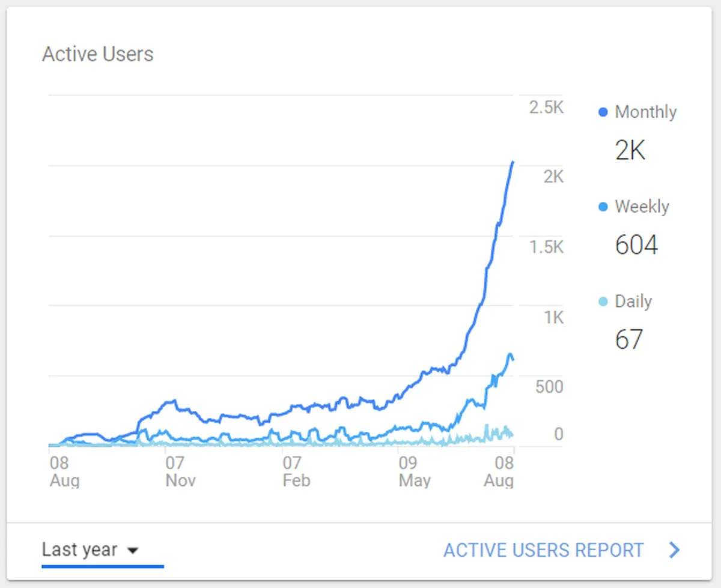
Task: Toggle the Weekly series label
Action: point(642,207)
